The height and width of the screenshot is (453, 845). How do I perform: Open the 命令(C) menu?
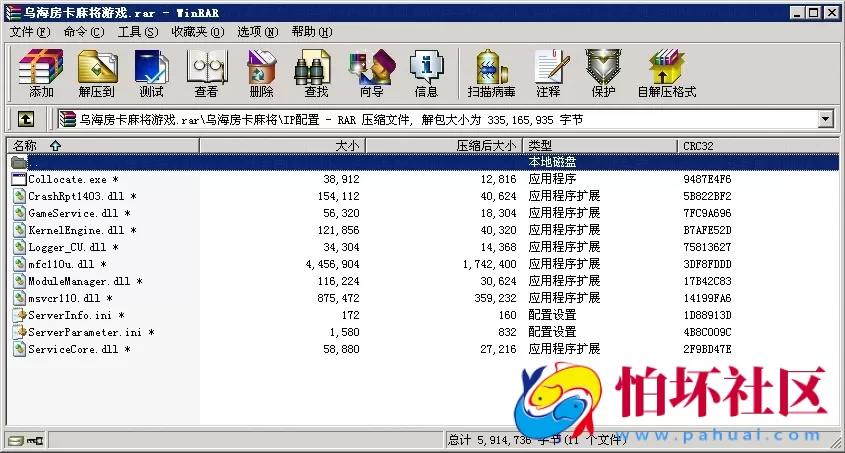coord(84,32)
